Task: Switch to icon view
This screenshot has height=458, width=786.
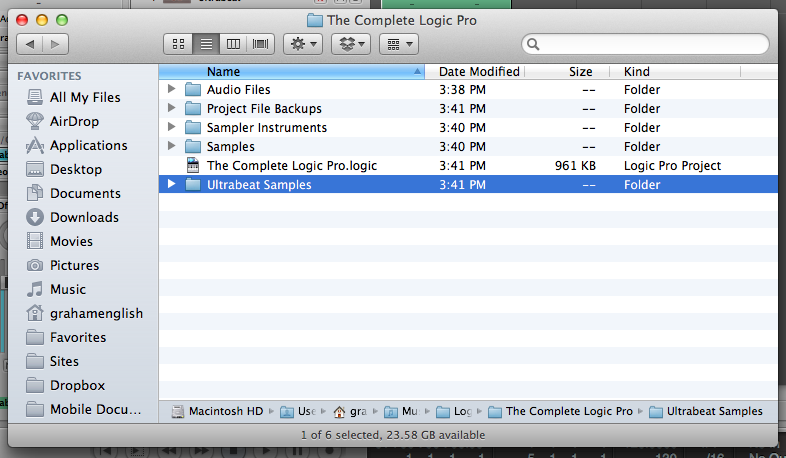Action: point(179,44)
